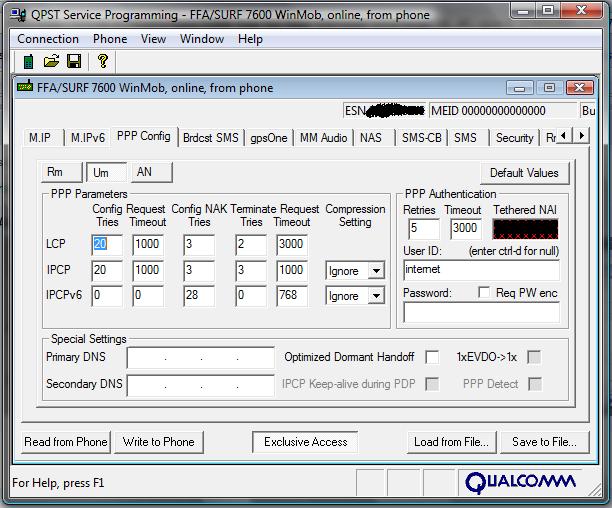This screenshot has width=612, height=508.
Task: Click the PPP Detect checkbox
Action: coord(535,384)
